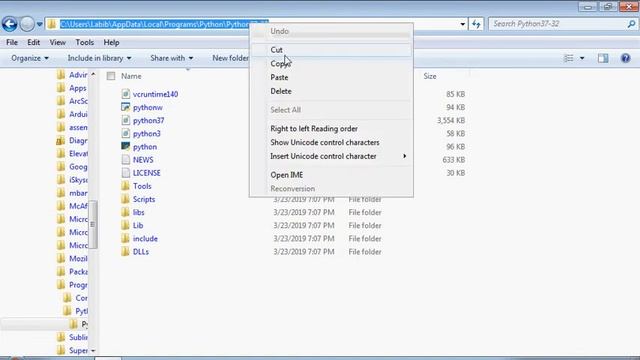Select the libs folder icon
The height and width of the screenshot is (360, 640).
126,212
